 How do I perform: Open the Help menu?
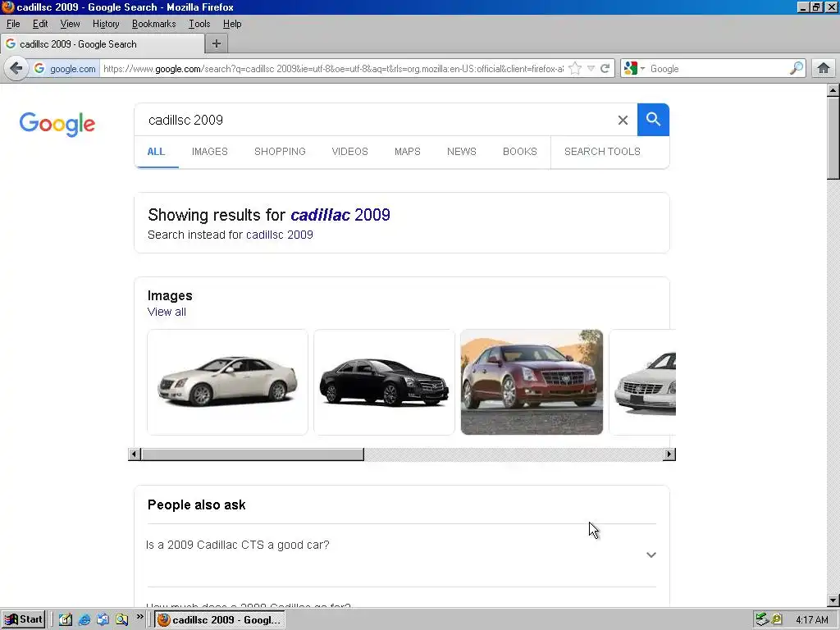pos(232,24)
